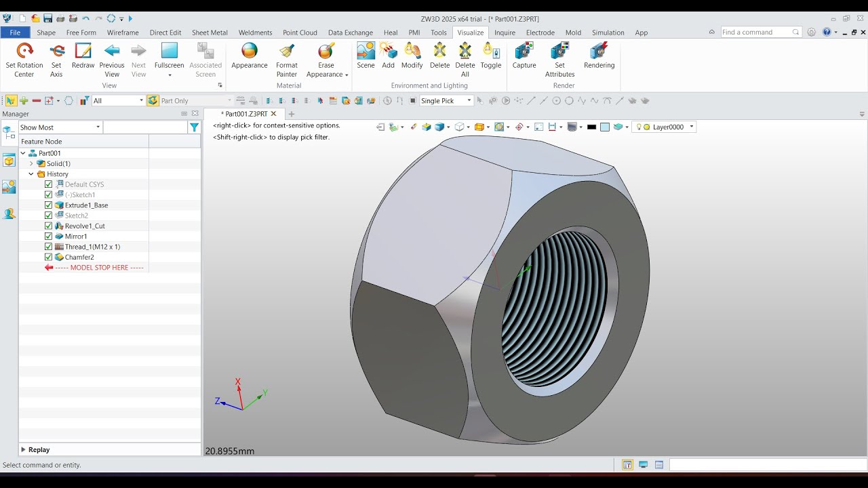Select the Set Axis tool
This screenshot has width=868, height=488.
[x=56, y=60]
